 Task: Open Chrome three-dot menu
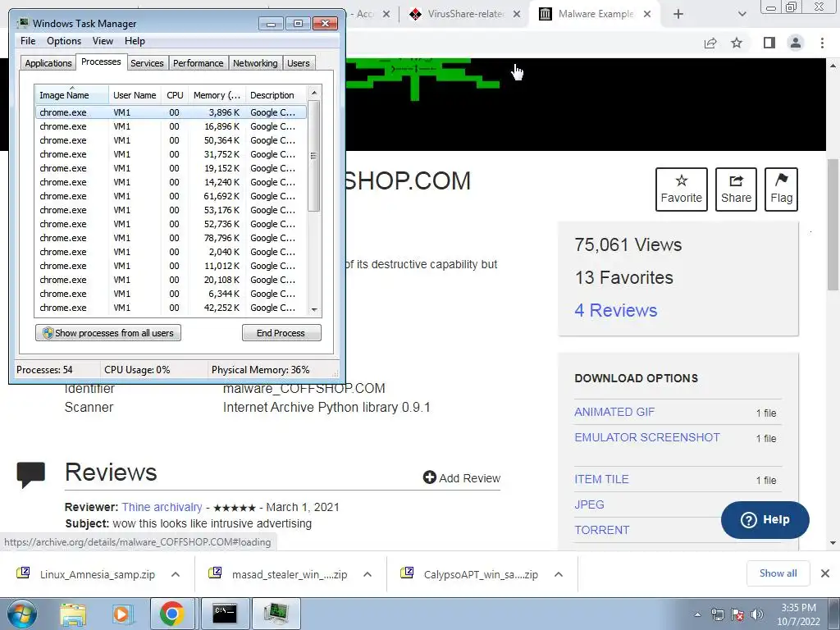(x=822, y=43)
